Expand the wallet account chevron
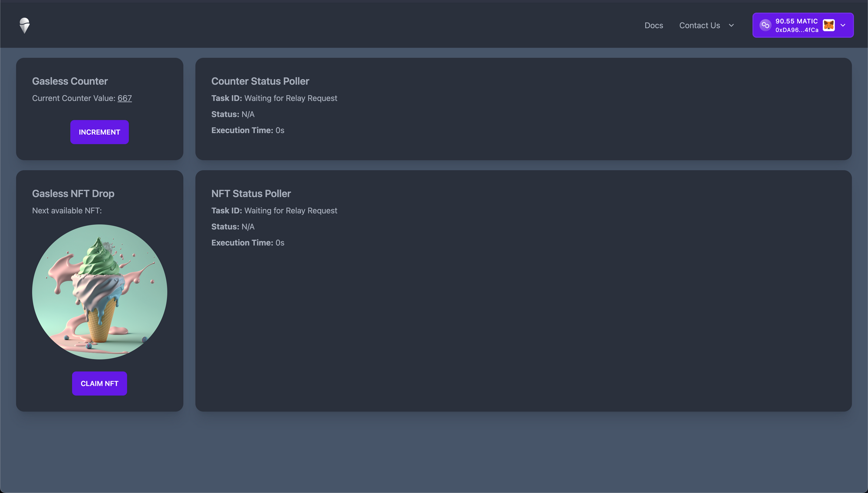 click(843, 25)
